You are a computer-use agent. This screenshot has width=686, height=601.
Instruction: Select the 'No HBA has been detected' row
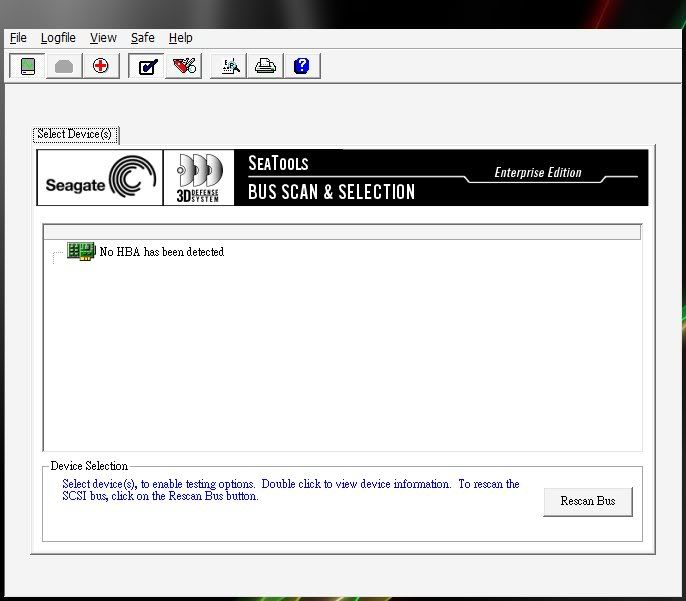pyautogui.click(x=161, y=252)
